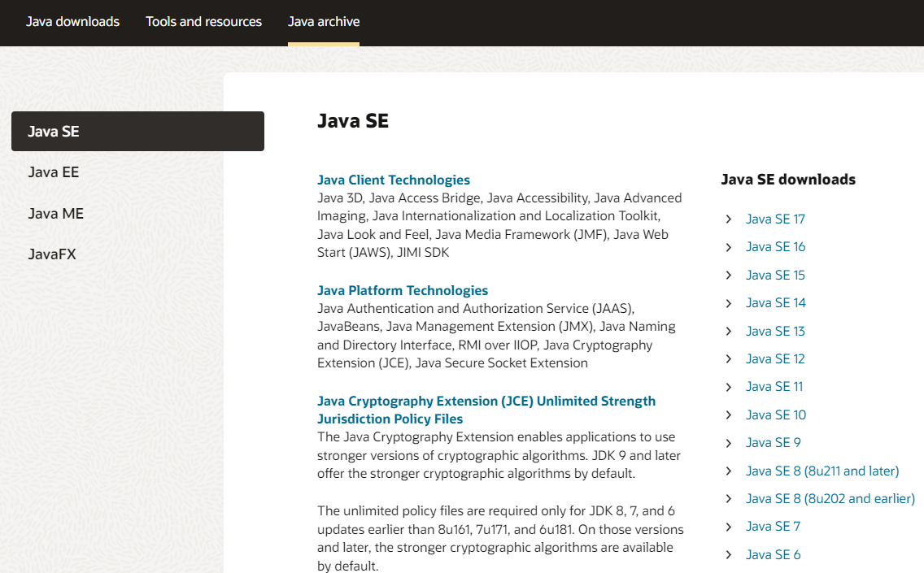The height and width of the screenshot is (573, 924).
Task: Follow the Java Platform Technologies link
Action: (403, 290)
